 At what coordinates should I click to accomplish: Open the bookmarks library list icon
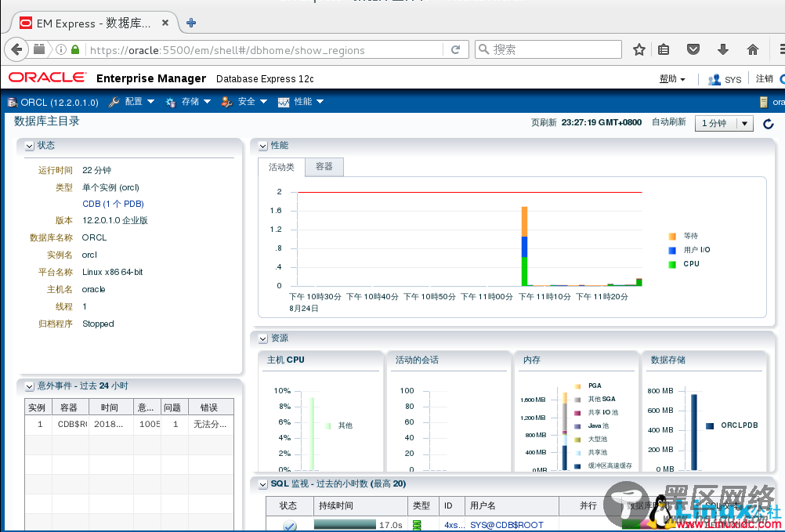pyautogui.click(x=664, y=49)
